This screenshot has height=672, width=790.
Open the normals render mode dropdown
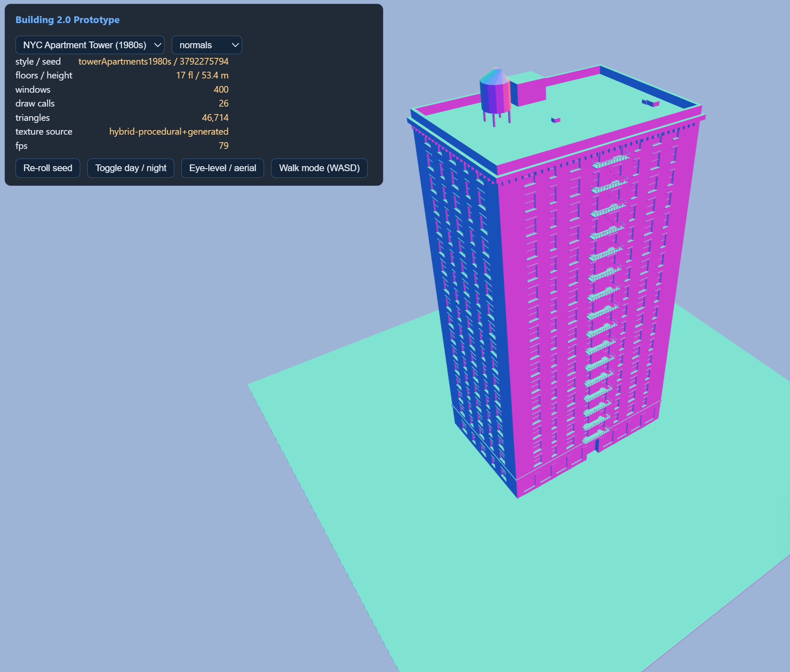click(207, 45)
